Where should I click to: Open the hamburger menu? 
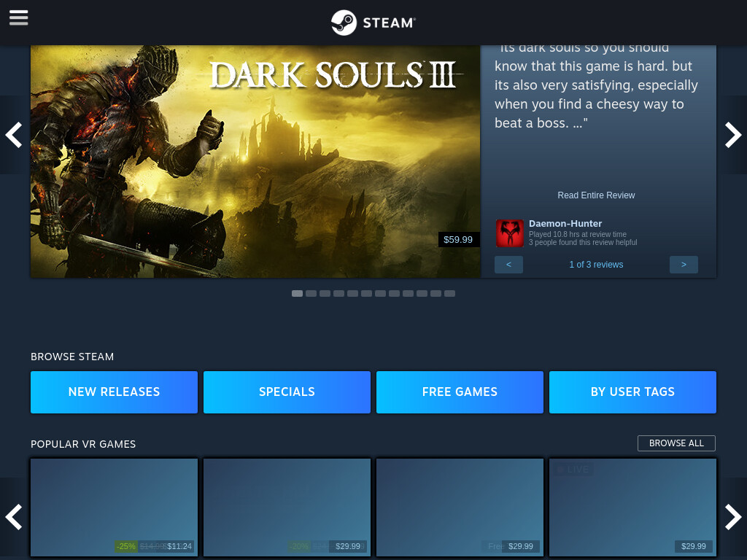(x=18, y=18)
